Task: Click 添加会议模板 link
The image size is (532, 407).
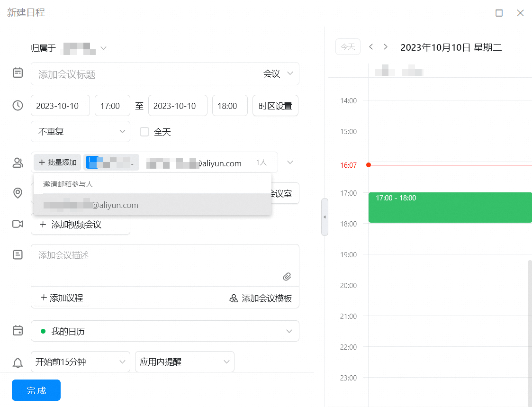Action: click(261, 298)
